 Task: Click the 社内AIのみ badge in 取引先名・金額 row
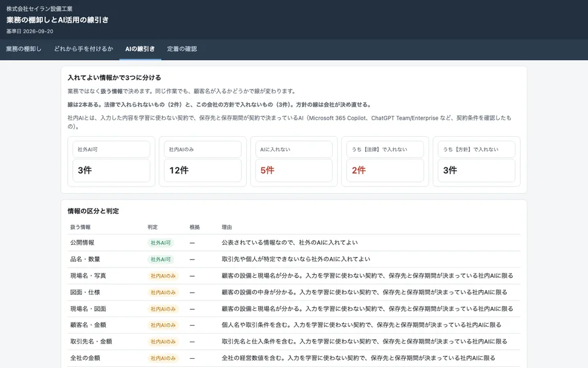[x=163, y=342]
